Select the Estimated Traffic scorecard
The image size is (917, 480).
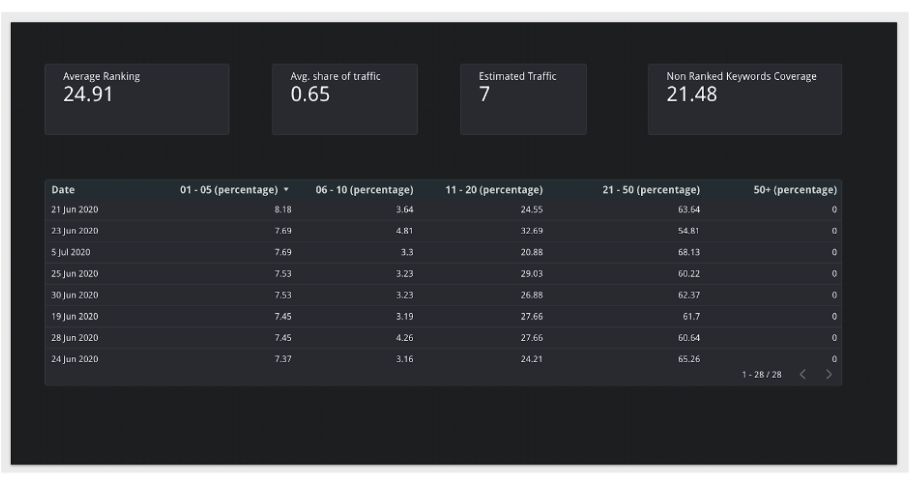(522, 99)
